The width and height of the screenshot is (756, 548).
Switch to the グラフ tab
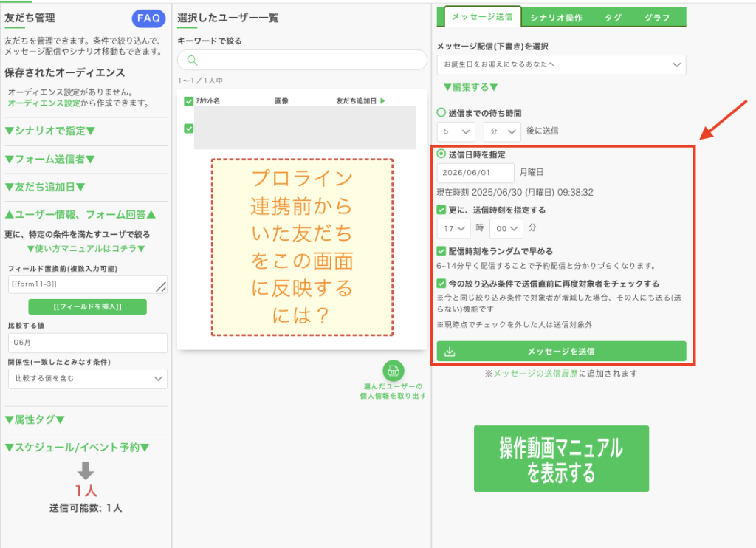point(657,18)
